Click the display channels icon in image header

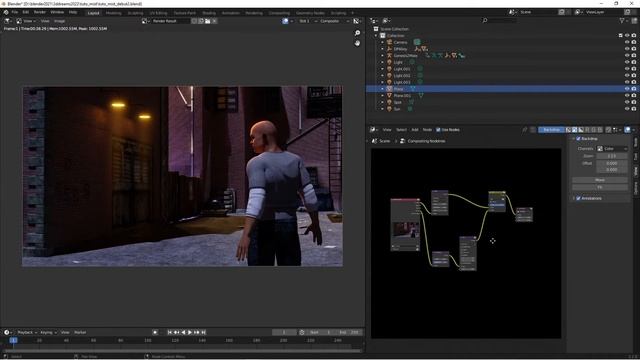pyautogui.click(x=356, y=21)
